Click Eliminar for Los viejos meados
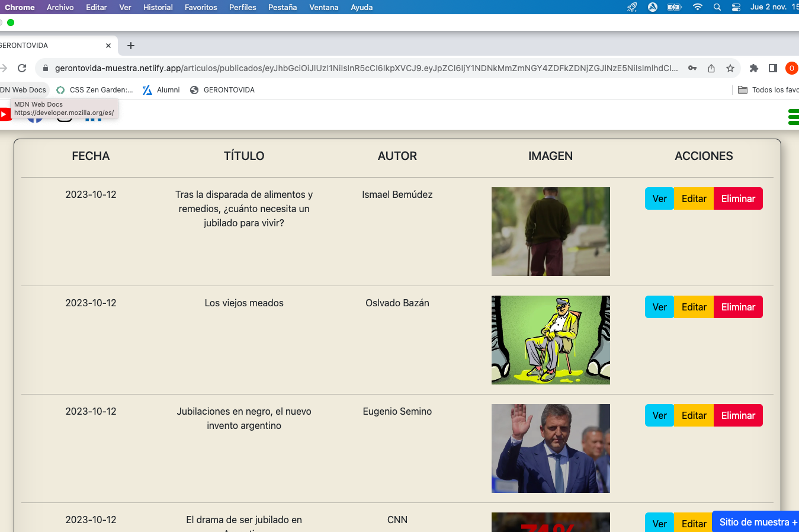The width and height of the screenshot is (799, 532). tap(738, 307)
